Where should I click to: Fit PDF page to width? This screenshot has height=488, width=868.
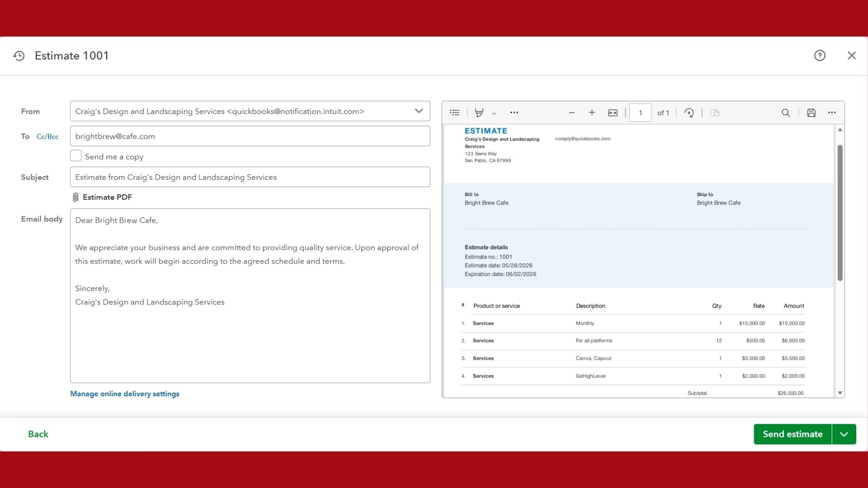click(613, 113)
